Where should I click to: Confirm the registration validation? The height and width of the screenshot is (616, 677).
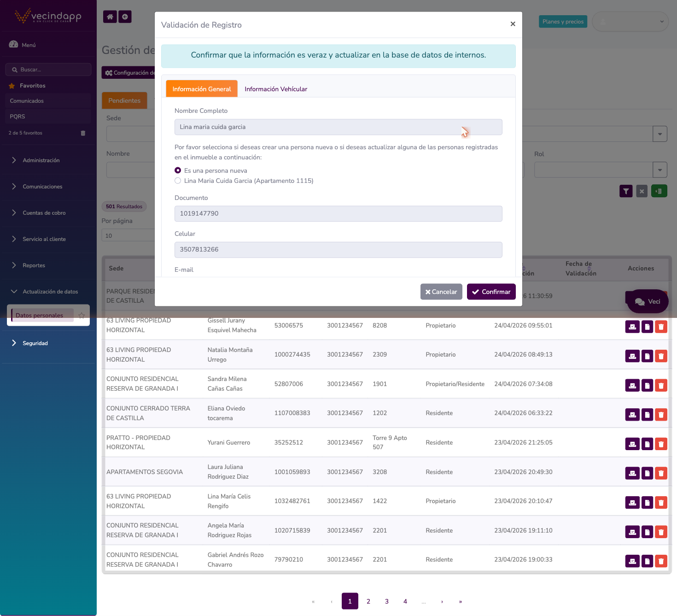491,292
